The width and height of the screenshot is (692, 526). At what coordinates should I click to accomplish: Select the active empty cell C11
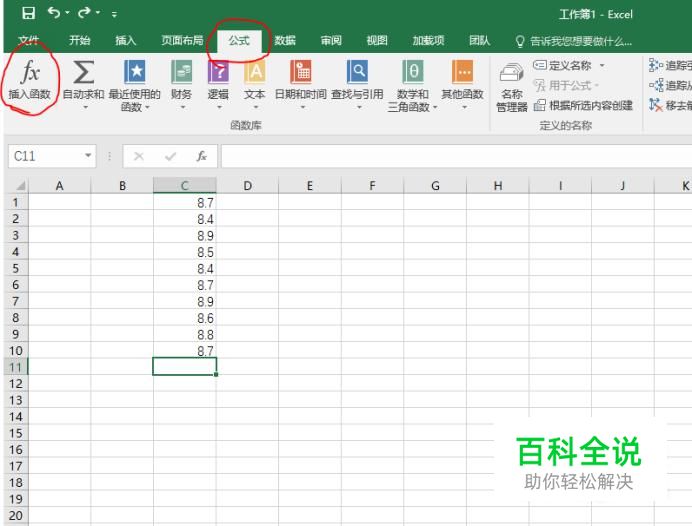tap(185, 367)
